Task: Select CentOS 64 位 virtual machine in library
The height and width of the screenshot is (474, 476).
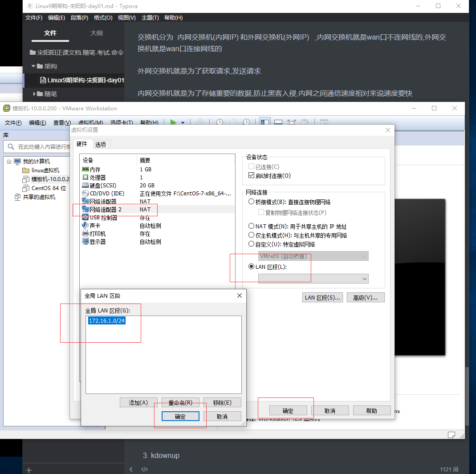Action: 45,188
